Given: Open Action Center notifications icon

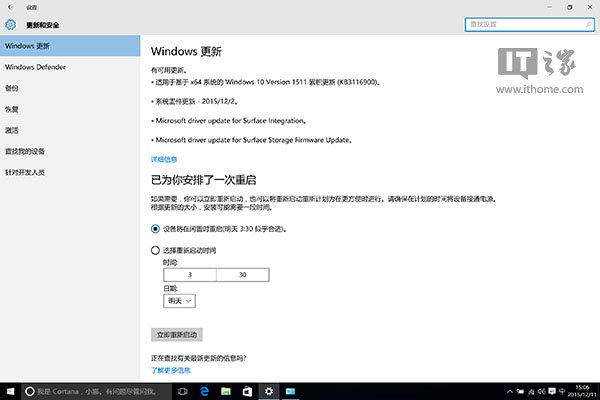Looking at the screenshot, I should point(552,391).
